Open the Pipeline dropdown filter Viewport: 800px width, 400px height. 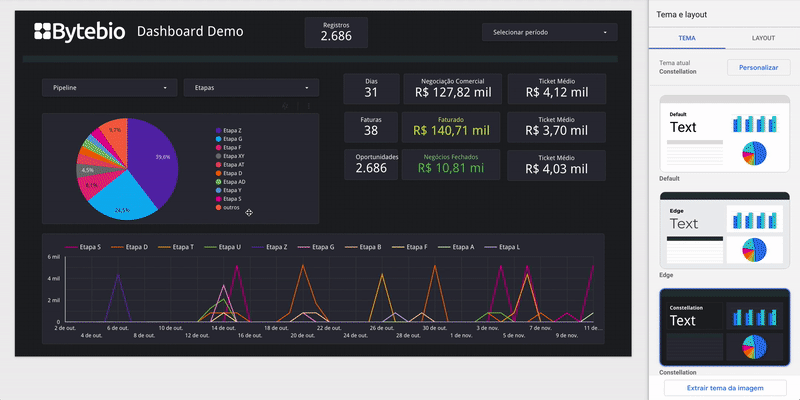click(109, 88)
